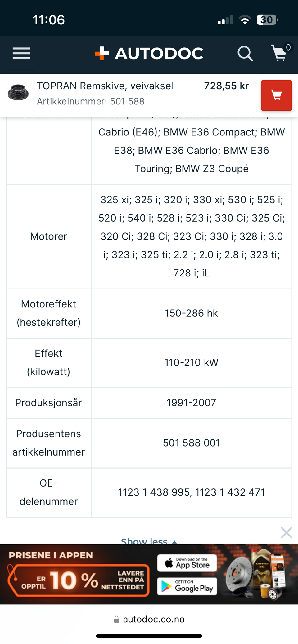The height and width of the screenshot is (644, 298).
Task: Tap the 728,55 kr price
Action: tap(226, 86)
